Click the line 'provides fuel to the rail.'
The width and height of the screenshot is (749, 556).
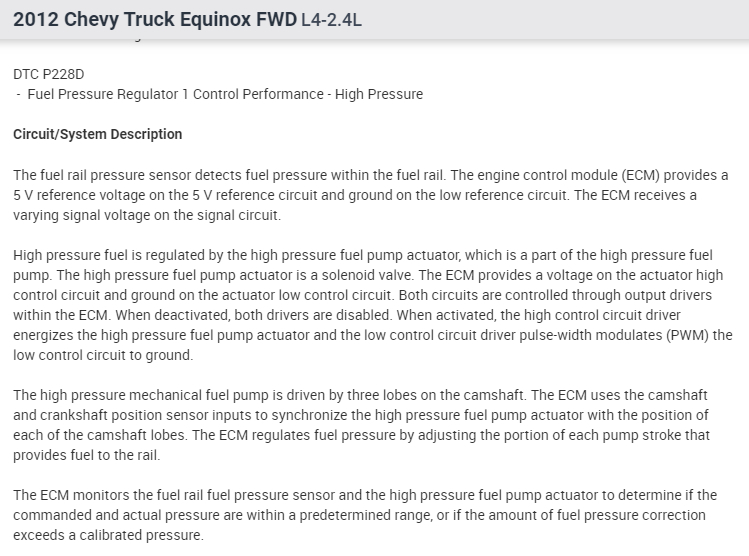tap(86, 454)
